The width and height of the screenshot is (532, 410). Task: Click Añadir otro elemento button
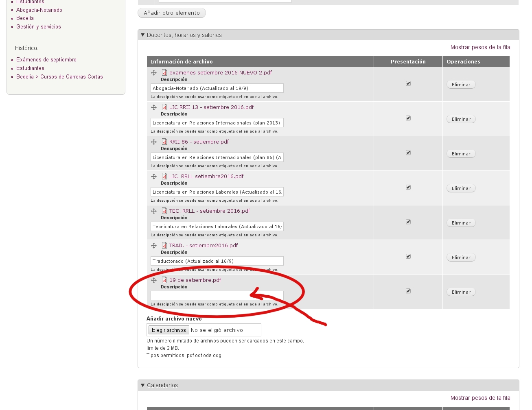pyautogui.click(x=172, y=13)
